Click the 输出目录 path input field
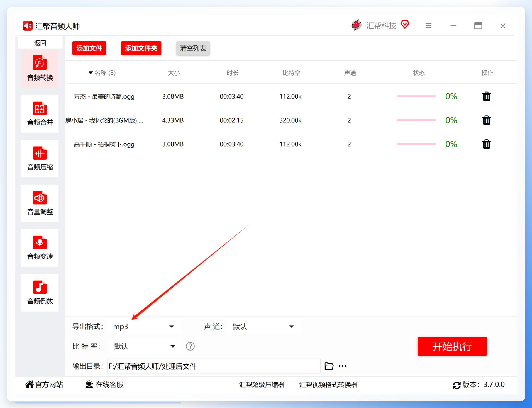This screenshot has height=408, width=532. point(214,366)
